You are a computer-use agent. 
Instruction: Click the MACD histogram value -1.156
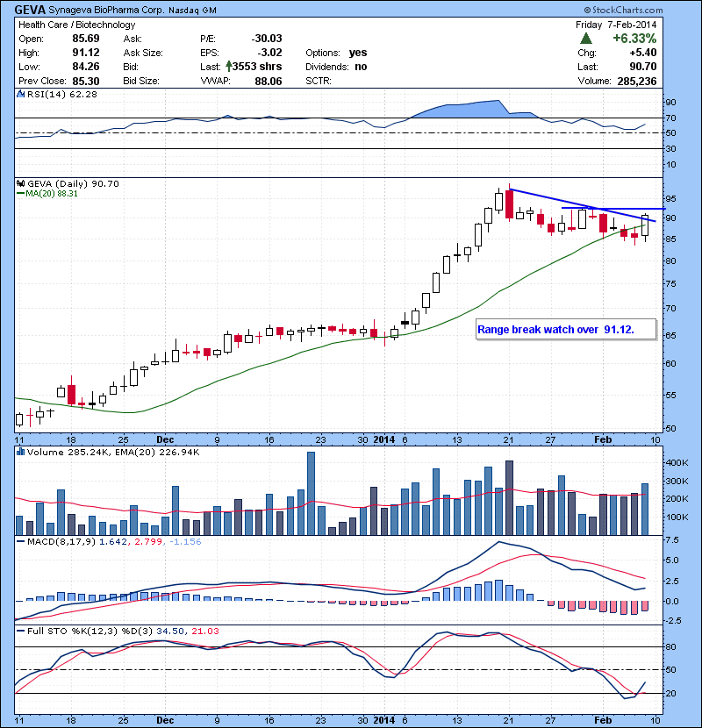185,541
